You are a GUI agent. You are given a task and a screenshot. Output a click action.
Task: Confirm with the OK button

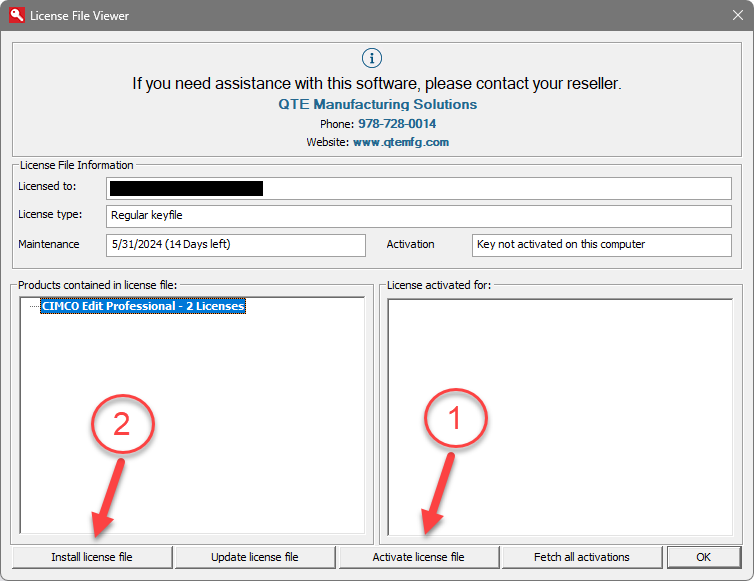(704, 557)
